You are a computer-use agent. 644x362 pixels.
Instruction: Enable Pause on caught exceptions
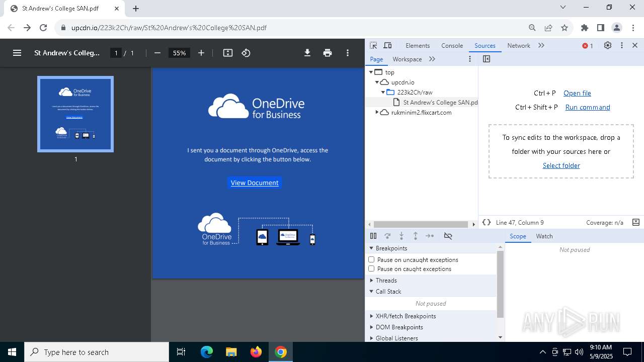tap(371, 268)
